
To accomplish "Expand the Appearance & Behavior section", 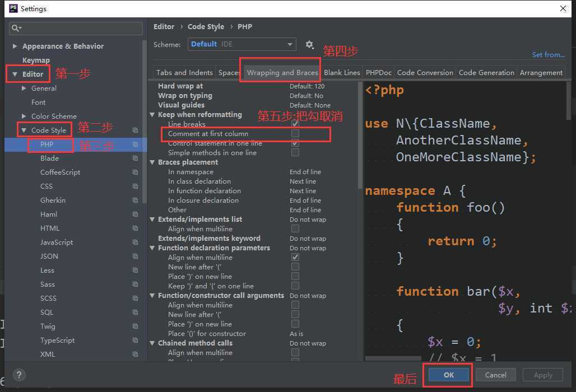I will coord(15,46).
